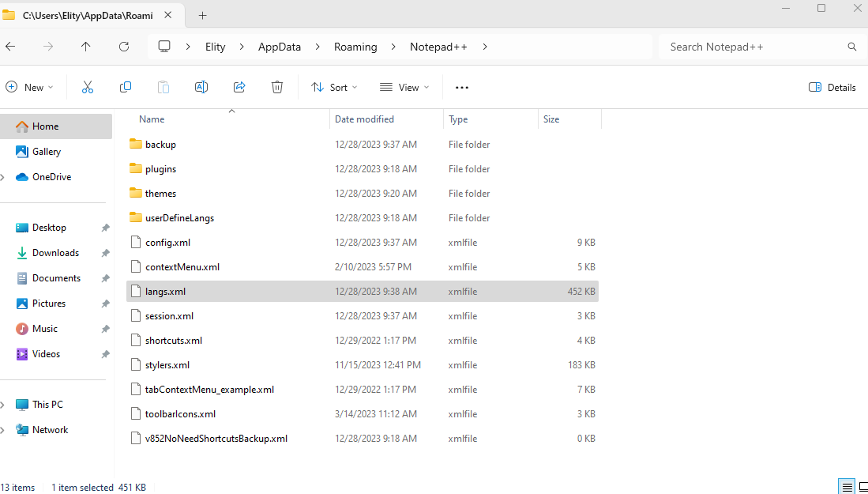The image size is (868, 494).
Task: Open the Sort dropdown menu
Action: pyautogui.click(x=334, y=88)
